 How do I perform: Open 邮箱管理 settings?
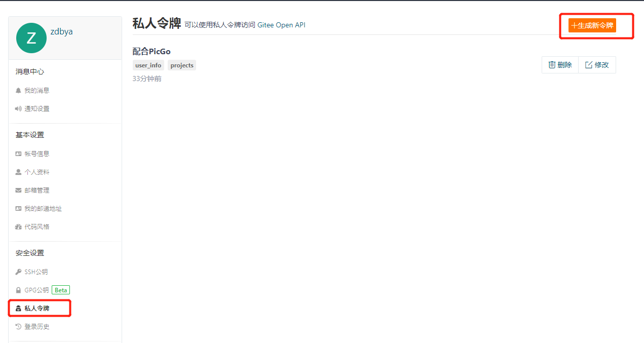pos(37,190)
